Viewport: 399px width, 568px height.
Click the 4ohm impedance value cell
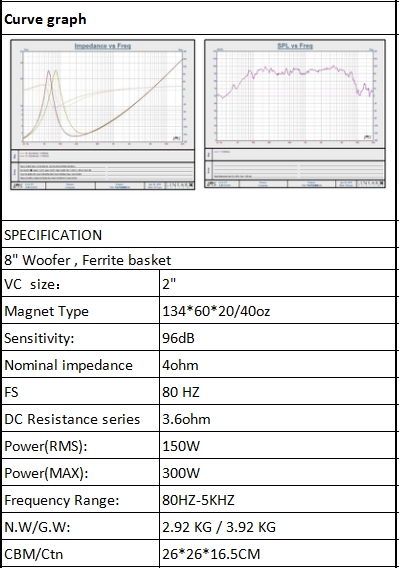278,364
